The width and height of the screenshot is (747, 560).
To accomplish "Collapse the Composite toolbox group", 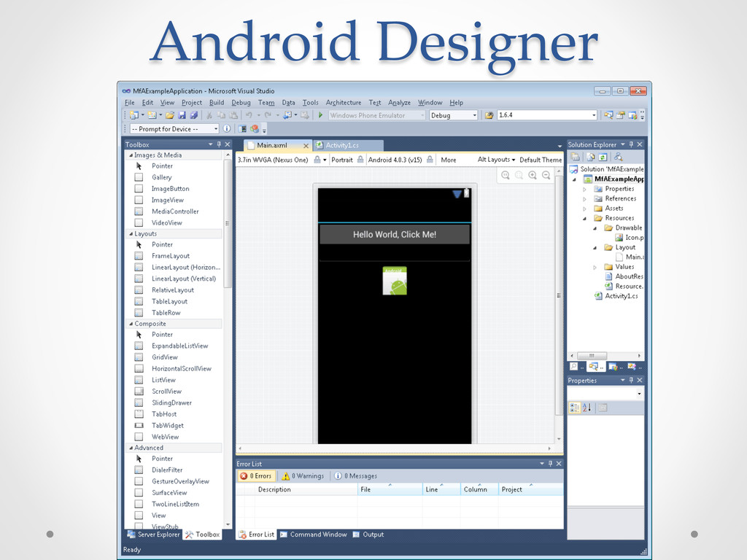I will (x=131, y=324).
